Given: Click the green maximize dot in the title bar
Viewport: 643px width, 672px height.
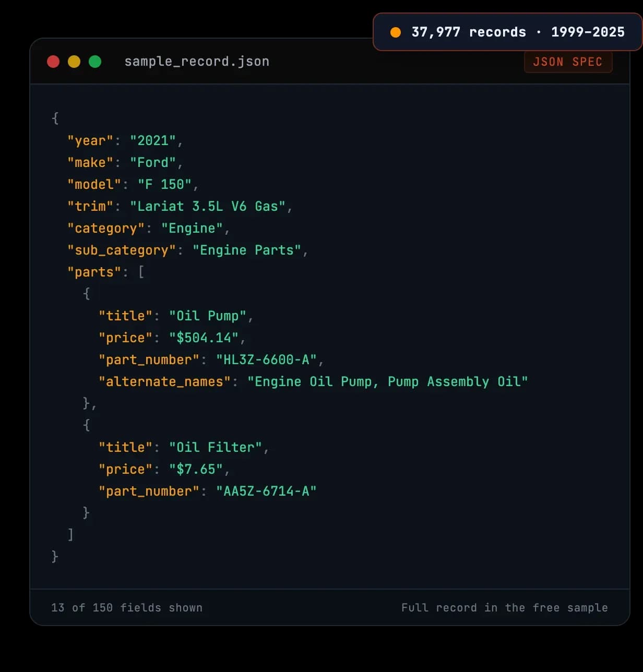Looking at the screenshot, I should click(95, 62).
